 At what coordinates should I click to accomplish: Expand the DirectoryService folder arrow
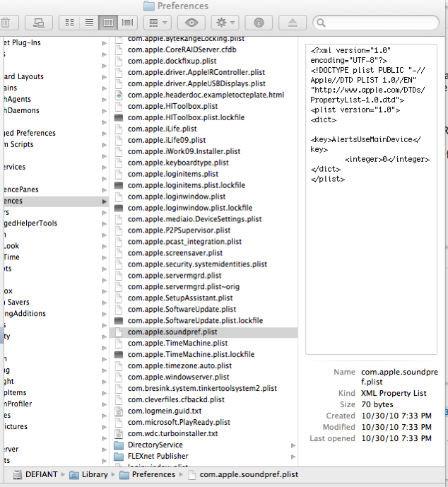coord(293,445)
